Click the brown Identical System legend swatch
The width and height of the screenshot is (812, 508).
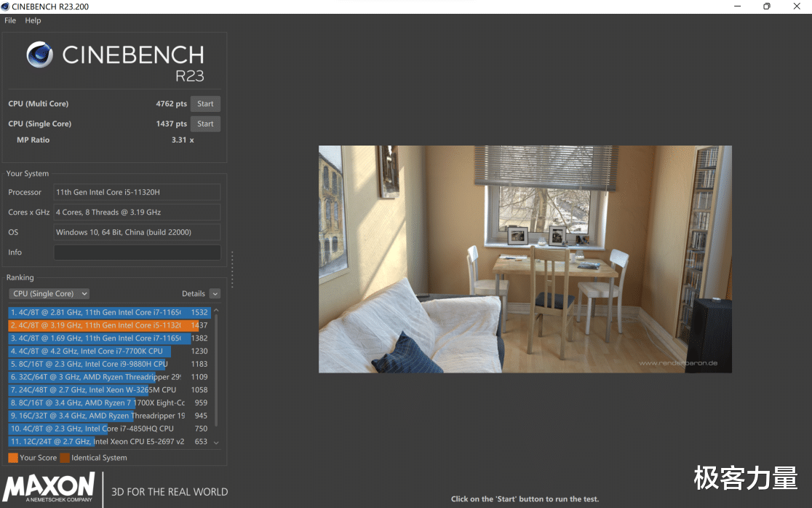(x=65, y=458)
